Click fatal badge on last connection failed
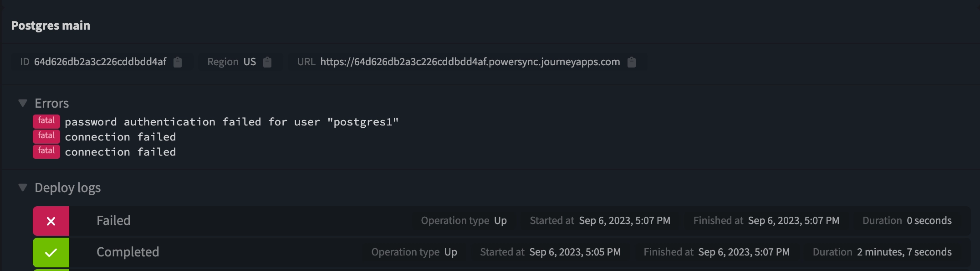 coord(46,151)
